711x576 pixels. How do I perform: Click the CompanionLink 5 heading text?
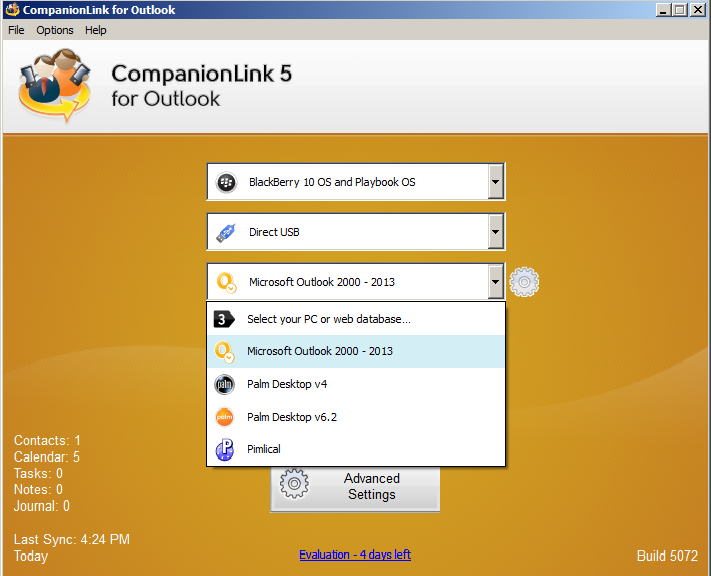click(202, 73)
